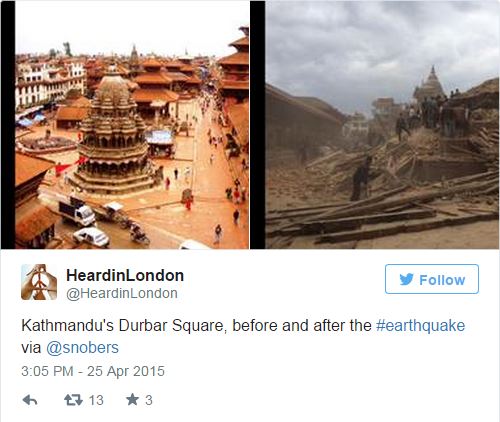Open the HeardinLondon display name
Image resolution: width=500 pixels, height=422 pixels.
125,275
